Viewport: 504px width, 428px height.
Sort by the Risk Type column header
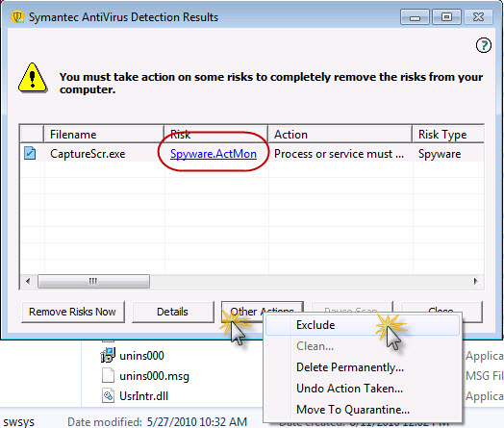pos(448,135)
